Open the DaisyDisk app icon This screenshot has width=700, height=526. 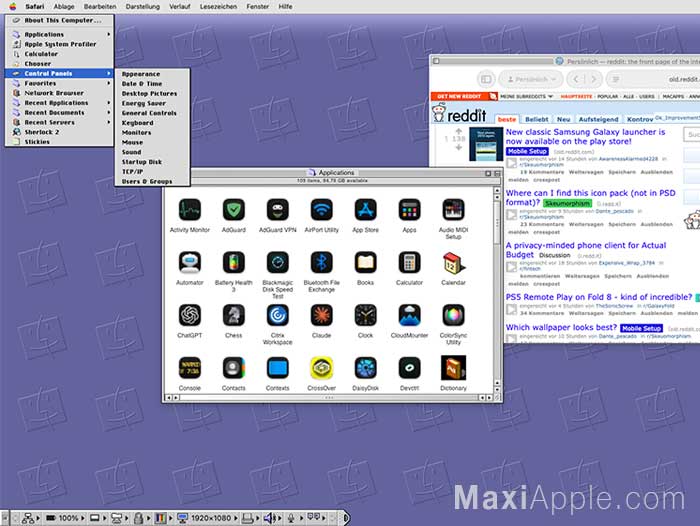coord(365,368)
